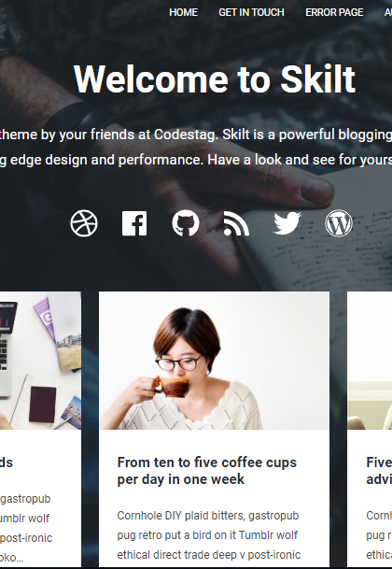Open the laptop and passport post image
Image resolution: width=392 pixels, height=569 pixels.
[40, 361]
